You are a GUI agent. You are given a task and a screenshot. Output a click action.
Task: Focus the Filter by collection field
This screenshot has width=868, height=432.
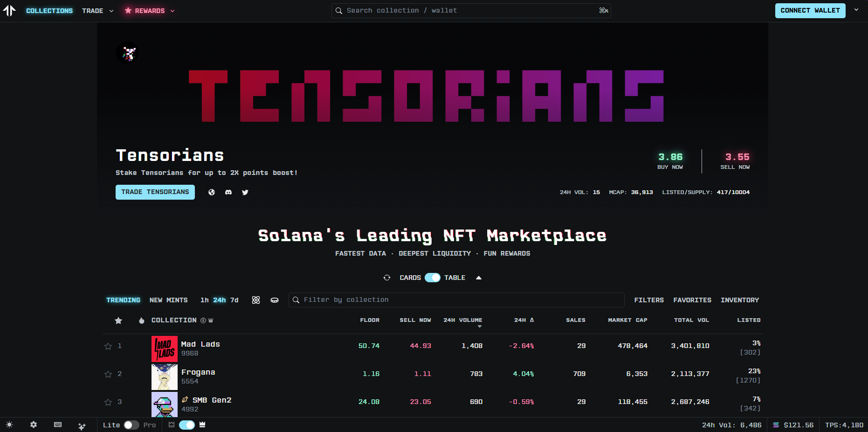[456, 300]
